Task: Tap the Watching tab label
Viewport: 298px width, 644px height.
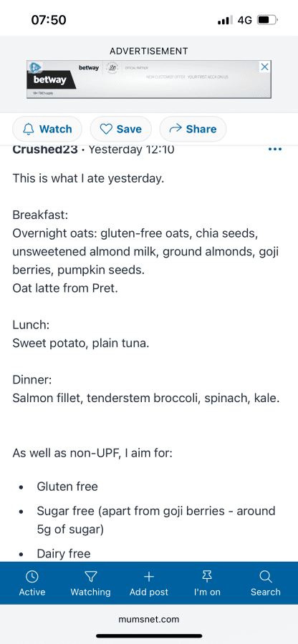Action: (90, 592)
